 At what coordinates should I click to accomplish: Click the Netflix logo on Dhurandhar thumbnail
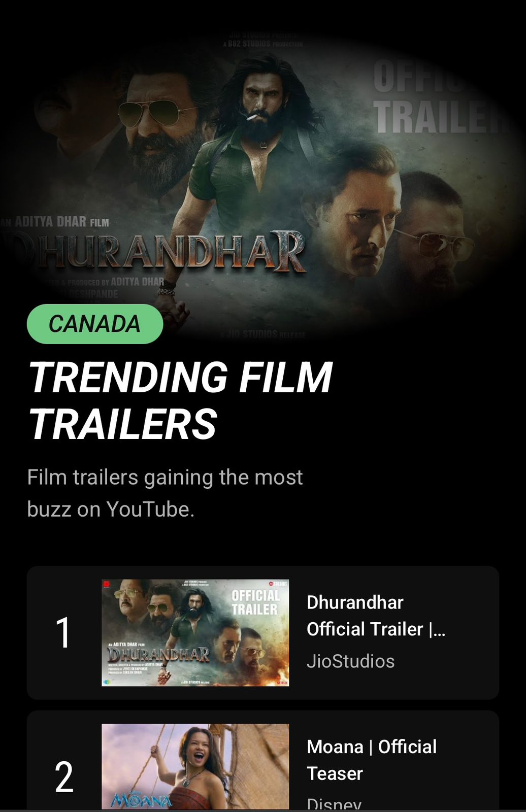(282, 683)
